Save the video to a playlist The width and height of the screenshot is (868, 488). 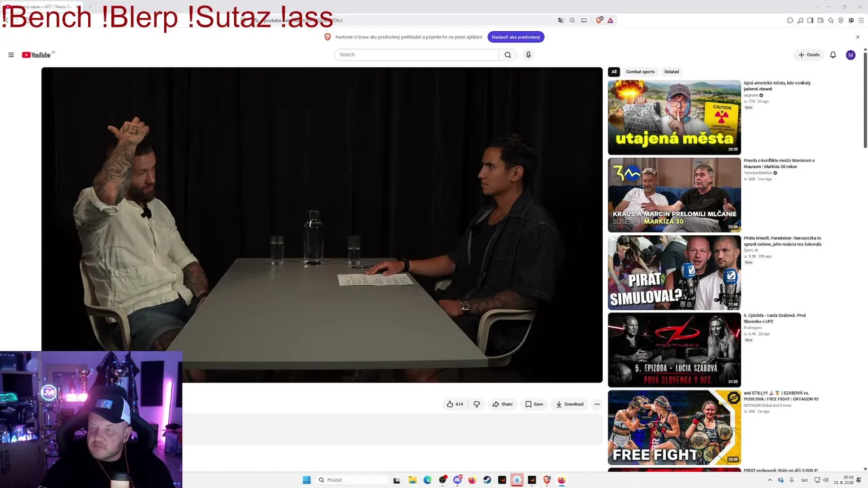[534, 404]
